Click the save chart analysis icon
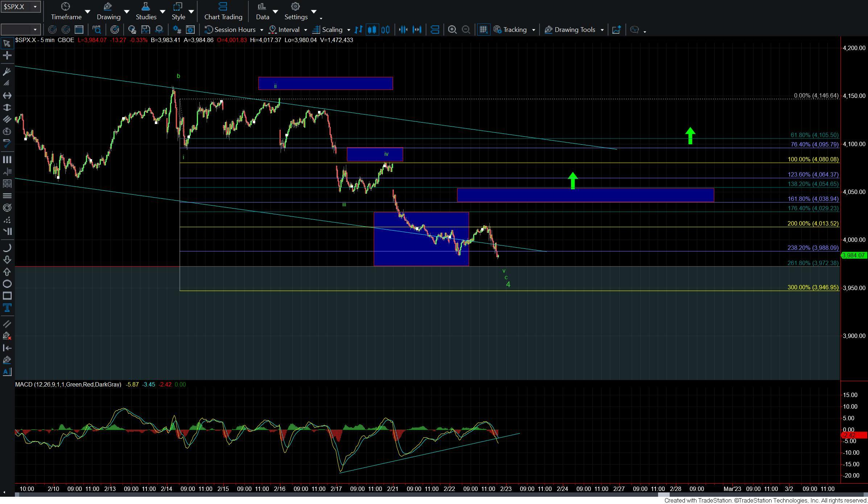This screenshot has height=504, width=868. (x=145, y=30)
